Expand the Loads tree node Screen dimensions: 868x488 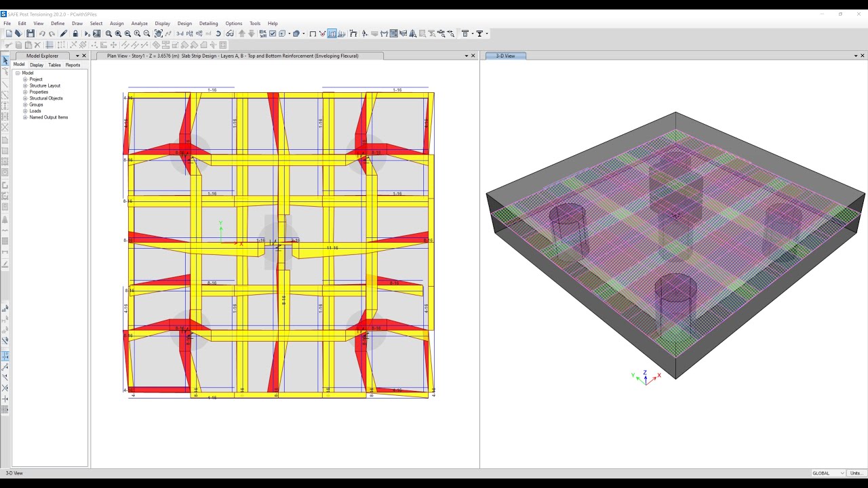(25, 110)
